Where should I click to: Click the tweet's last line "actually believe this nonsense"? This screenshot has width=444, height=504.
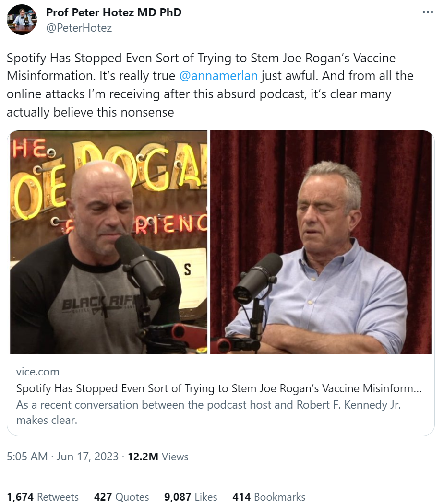click(x=90, y=113)
